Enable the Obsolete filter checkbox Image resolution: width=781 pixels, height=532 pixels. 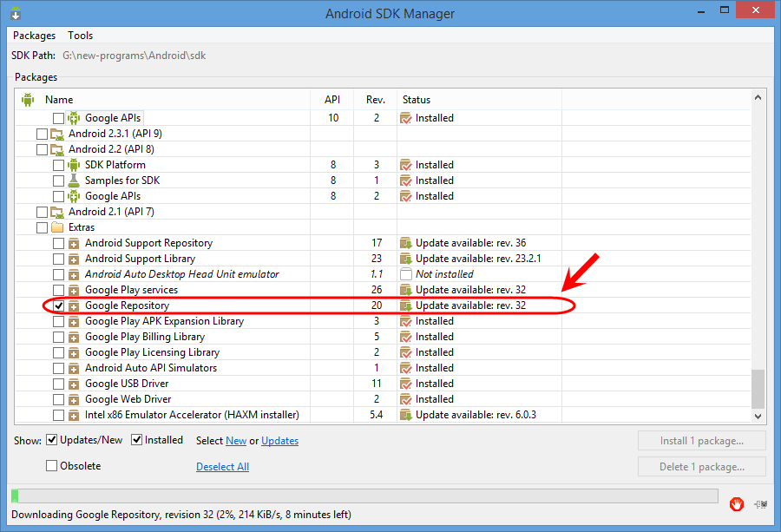(x=51, y=466)
